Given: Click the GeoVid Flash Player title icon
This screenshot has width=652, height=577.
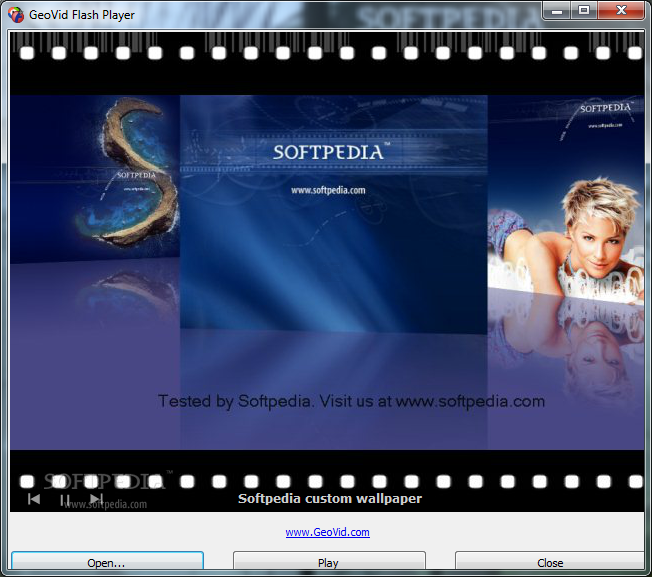Looking at the screenshot, I should pos(16,15).
